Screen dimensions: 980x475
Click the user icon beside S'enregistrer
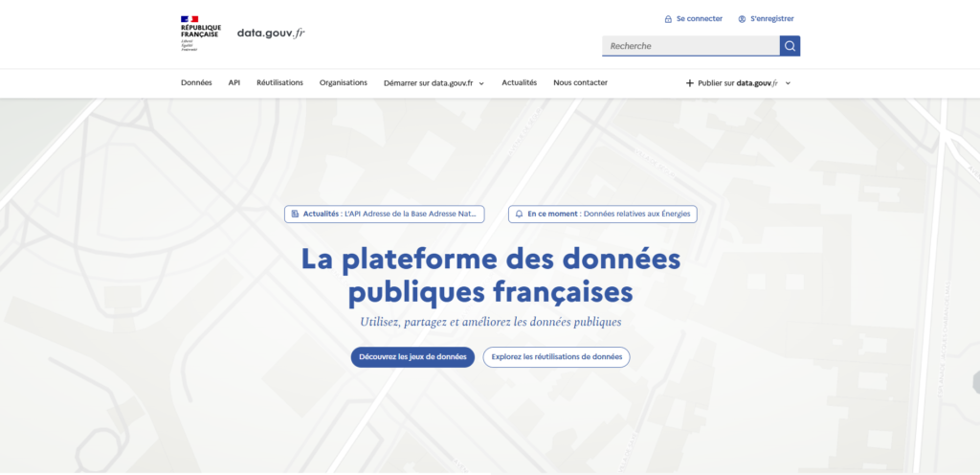(x=742, y=19)
